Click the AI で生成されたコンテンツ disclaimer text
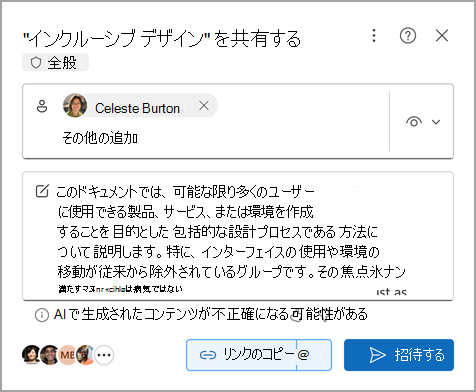Screen dimensions: 476x392 click(211, 314)
